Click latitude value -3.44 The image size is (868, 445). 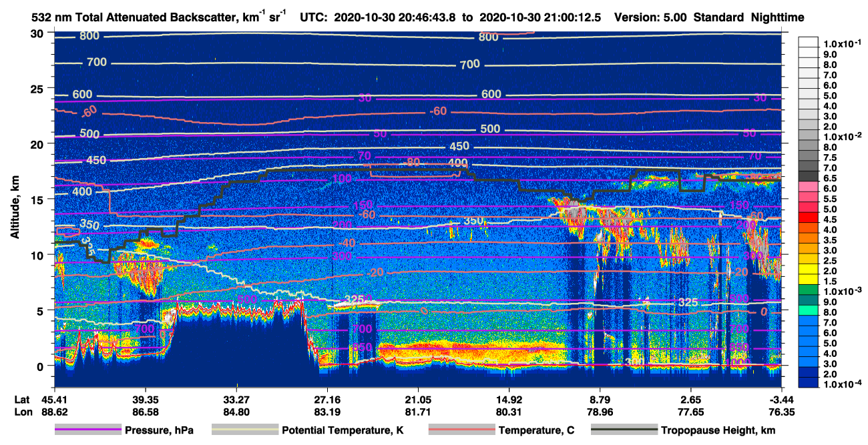point(782,399)
